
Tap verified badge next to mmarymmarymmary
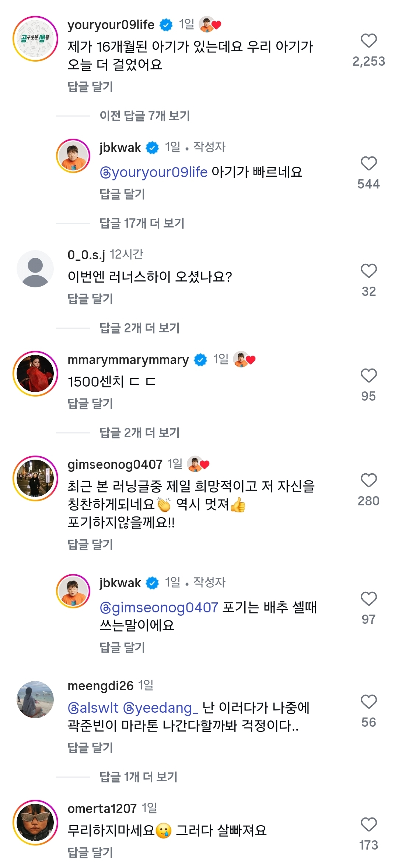[x=200, y=360]
